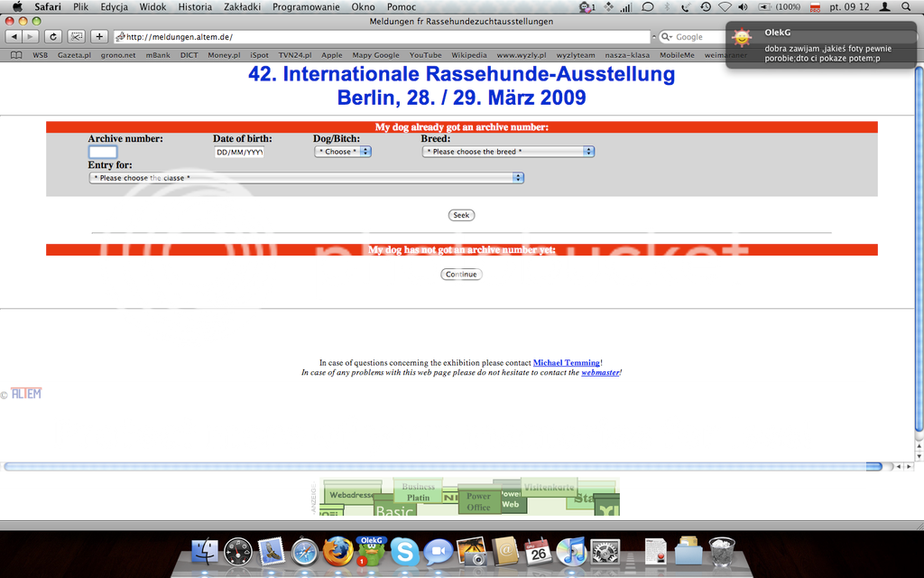Expand the Dog/Bitch Choose dropdown

(343, 152)
